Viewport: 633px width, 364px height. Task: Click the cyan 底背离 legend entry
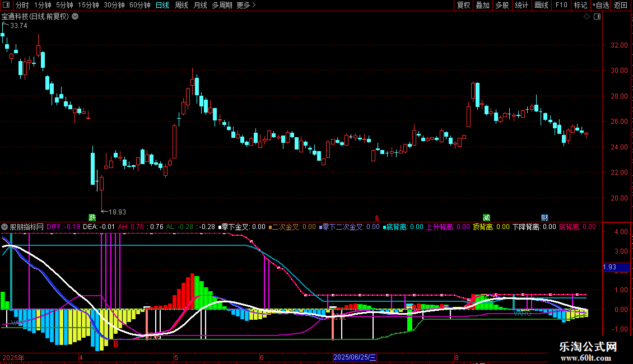(x=403, y=227)
